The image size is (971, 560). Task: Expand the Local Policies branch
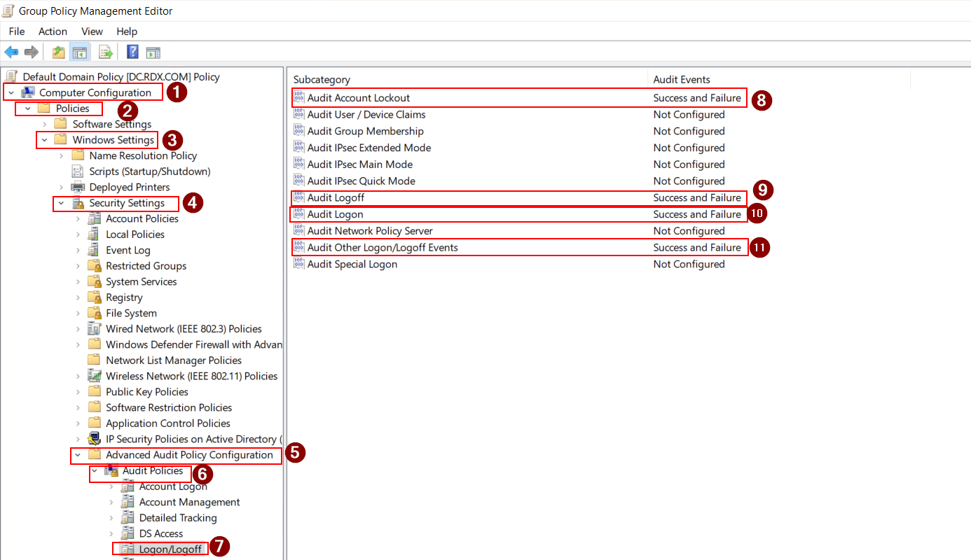80,234
